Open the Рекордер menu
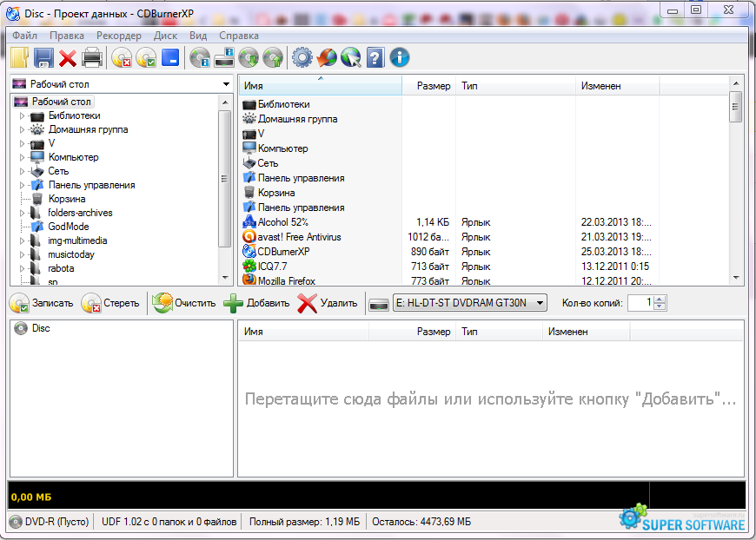The image size is (756, 540). tap(118, 36)
